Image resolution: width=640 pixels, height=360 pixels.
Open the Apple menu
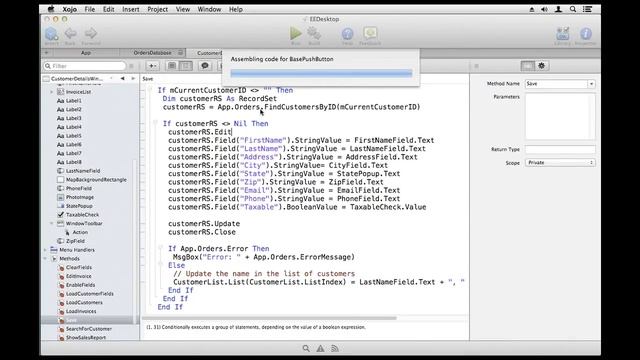51,9
